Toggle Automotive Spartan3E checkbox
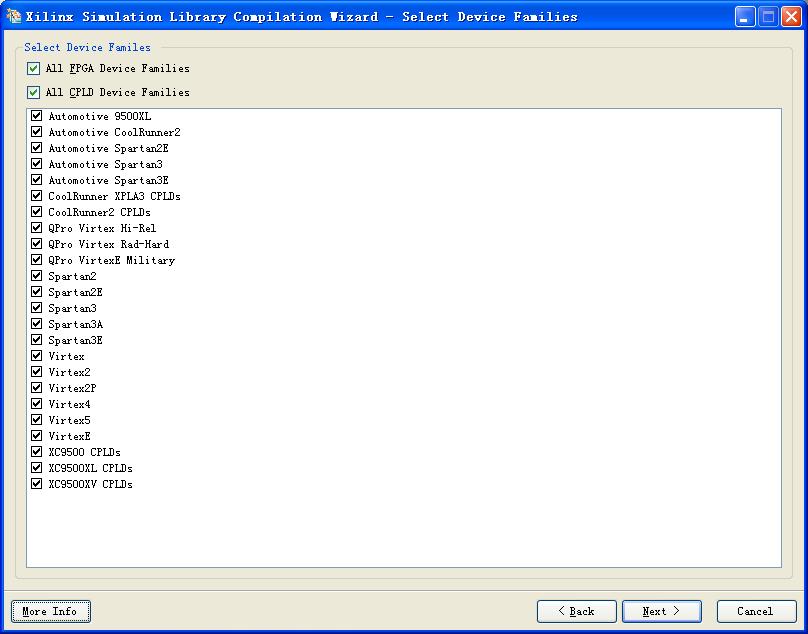 pyautogui.click(x=37, y=180)
